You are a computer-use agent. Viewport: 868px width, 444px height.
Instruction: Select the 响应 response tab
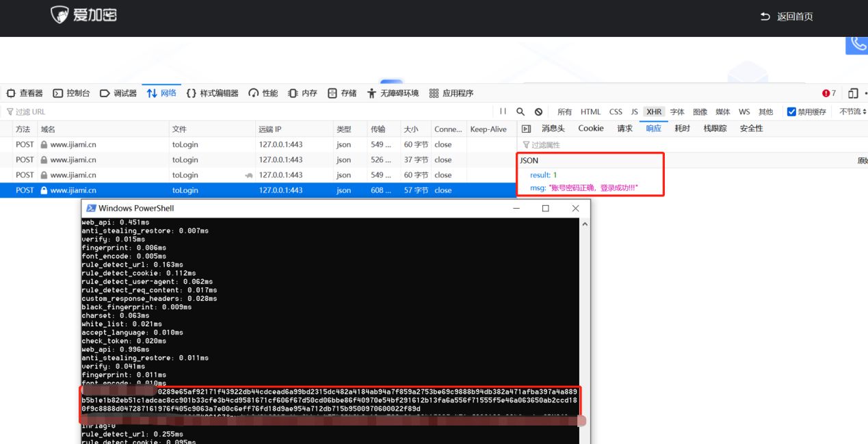point(654,129)
